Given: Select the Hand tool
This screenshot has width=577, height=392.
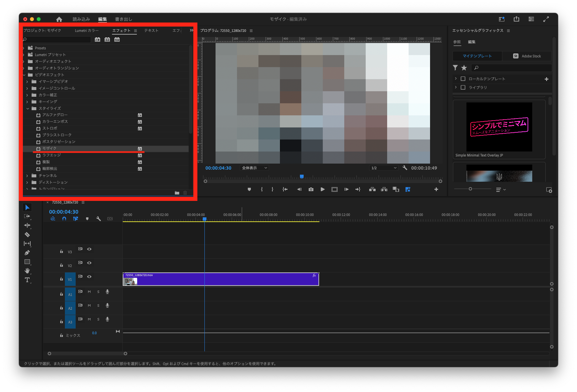Looking at the screenshot, I should click(27, 271).
